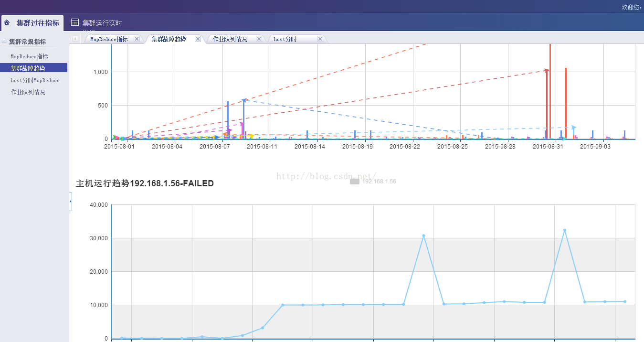Select host分时MapReduce in the sidebar
Screen dimensions: 644x342
coord(35,80)
